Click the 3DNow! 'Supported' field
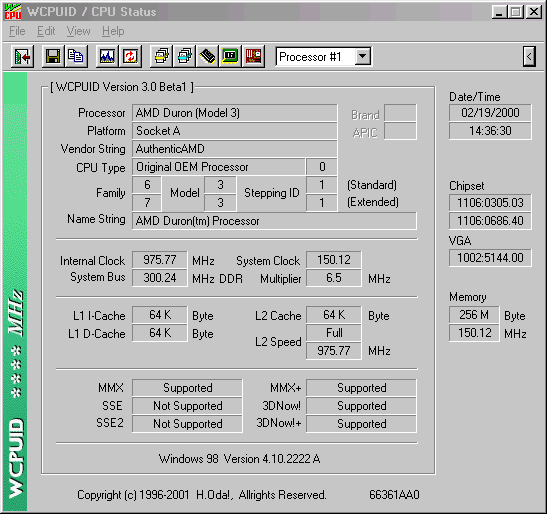Viewport: 547px width, 514px height. tap(361, 406)
